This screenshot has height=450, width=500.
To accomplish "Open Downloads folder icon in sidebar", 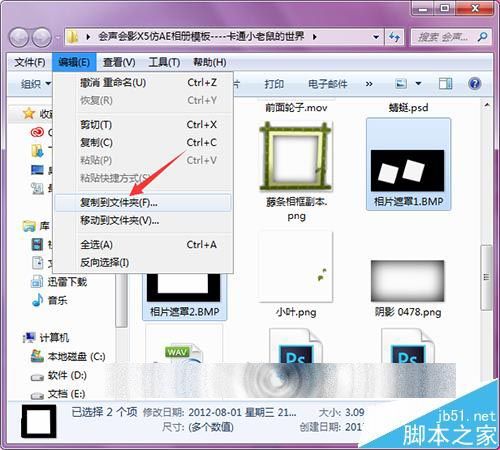I will pyautogui.click(x=37, y=151).
